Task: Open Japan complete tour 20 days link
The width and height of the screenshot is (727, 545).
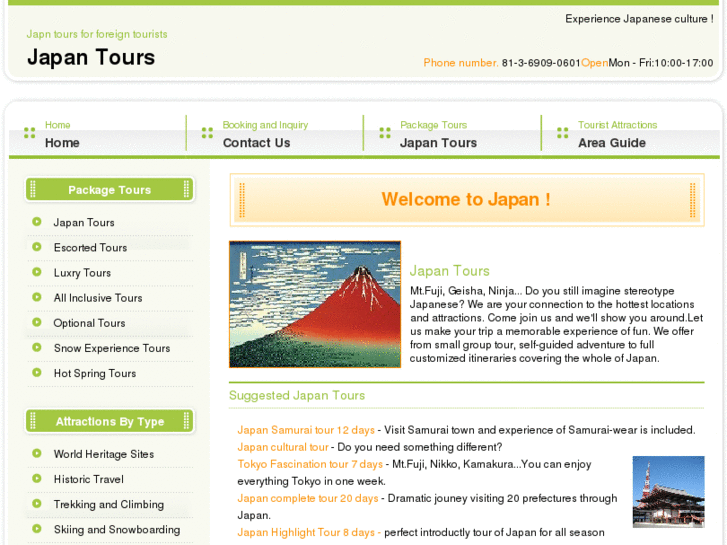Action: 308,498
